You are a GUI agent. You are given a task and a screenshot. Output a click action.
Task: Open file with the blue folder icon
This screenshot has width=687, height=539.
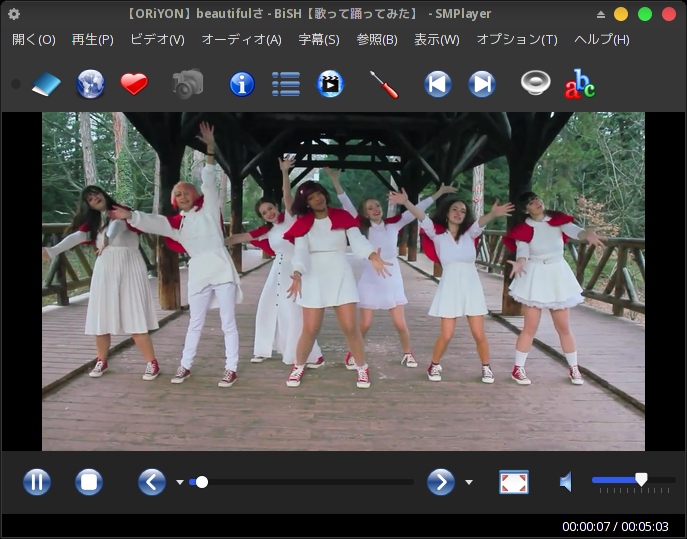pos(46,84)
